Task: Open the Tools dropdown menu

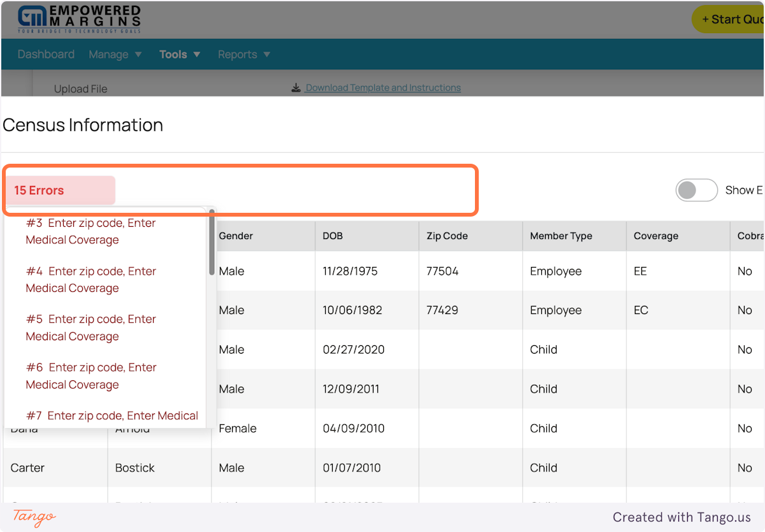Action: click(x=179, y=54)
